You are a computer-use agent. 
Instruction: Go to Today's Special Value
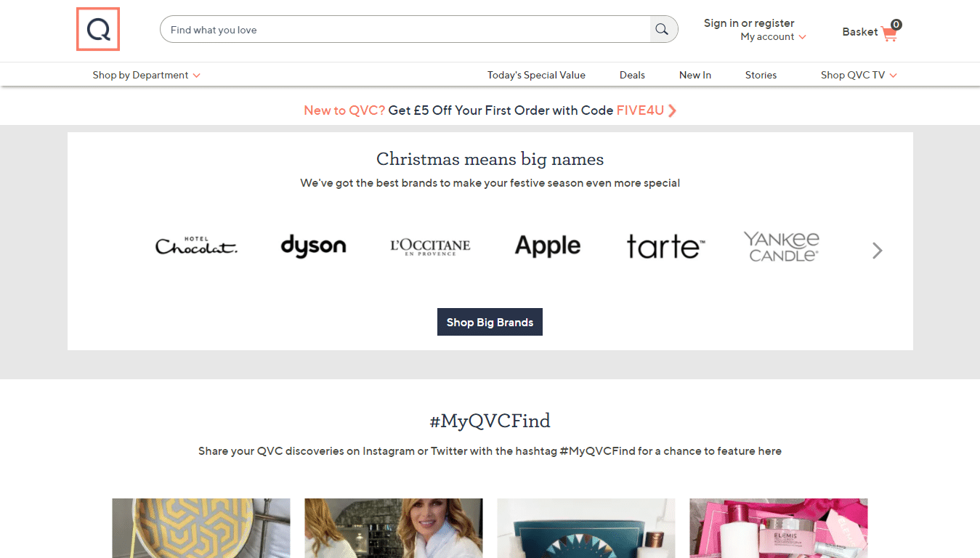tap(536, 75)
